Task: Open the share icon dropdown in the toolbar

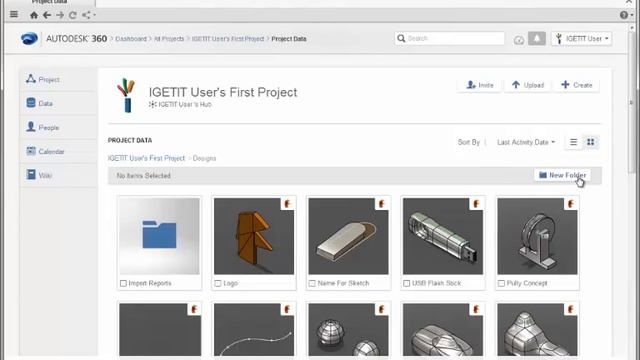Action: pos(88,15)
